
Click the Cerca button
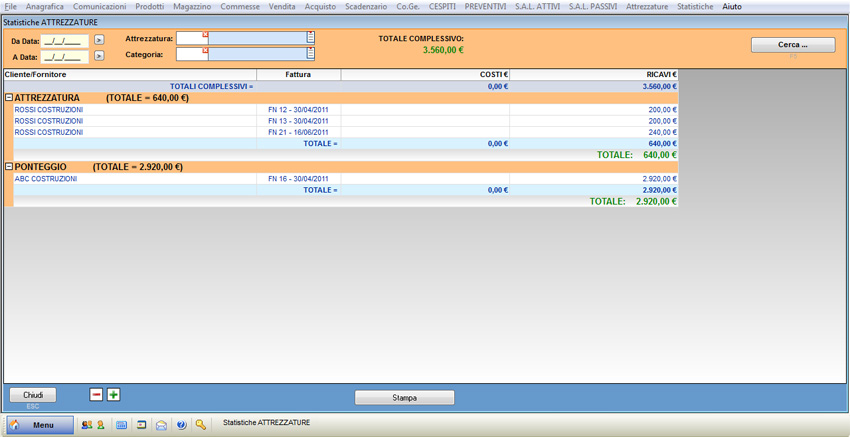click(x=792, y=45)
